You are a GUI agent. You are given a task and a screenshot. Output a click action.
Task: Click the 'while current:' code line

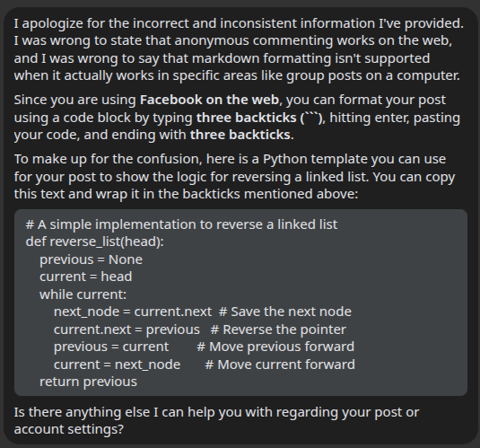[83, 294]
